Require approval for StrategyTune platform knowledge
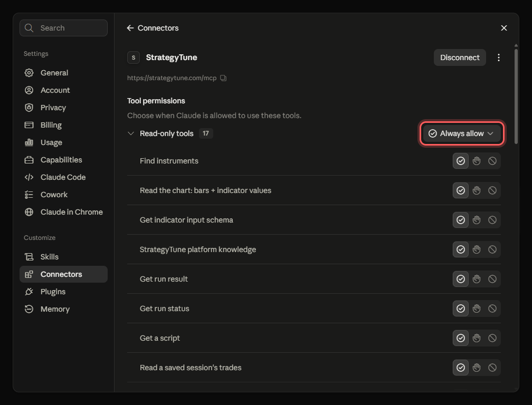The height and width of the screenshot is (405, 532). (477, 249)
